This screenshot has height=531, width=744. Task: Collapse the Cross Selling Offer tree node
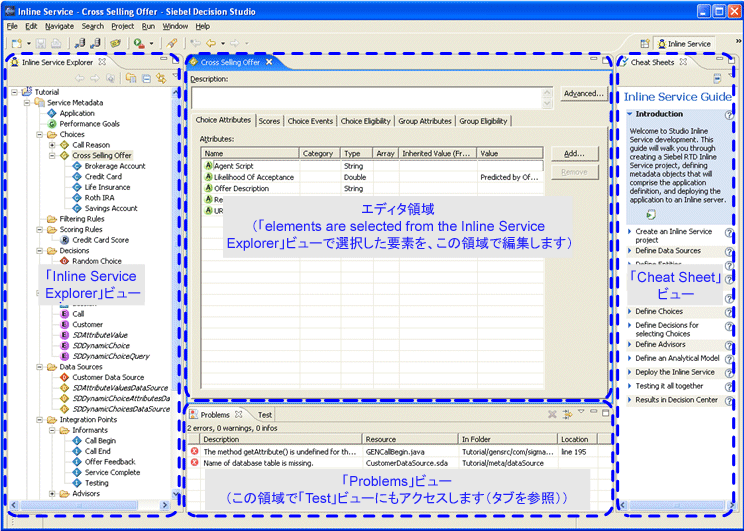(x=52, y=155)
